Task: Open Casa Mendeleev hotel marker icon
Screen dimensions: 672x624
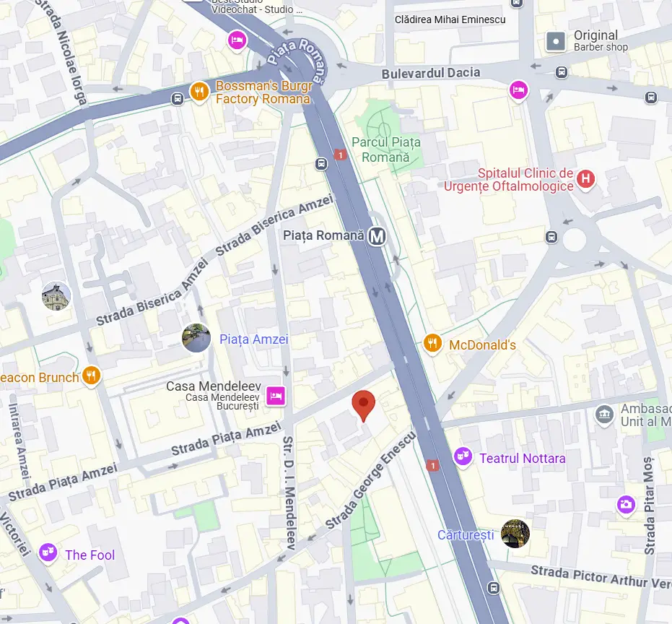Action: pos(276,395)
